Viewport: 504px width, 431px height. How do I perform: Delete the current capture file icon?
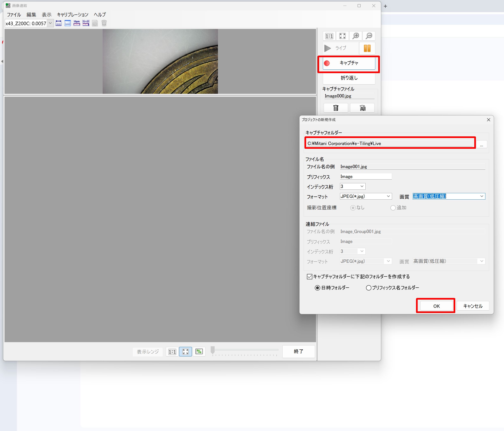336,108
